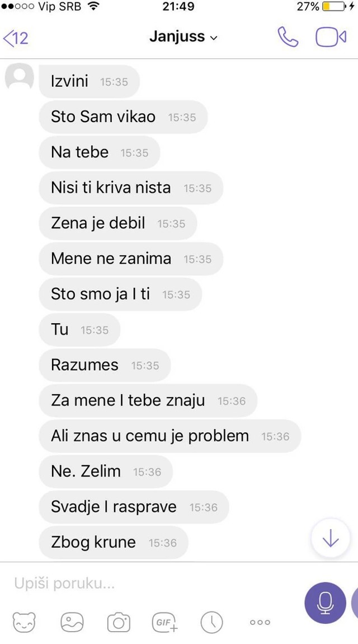Tap the 'Zbog krune' message bubble
Image resolution: width=358 pixels, height=644 pixels.
click(x=114, y=542)
